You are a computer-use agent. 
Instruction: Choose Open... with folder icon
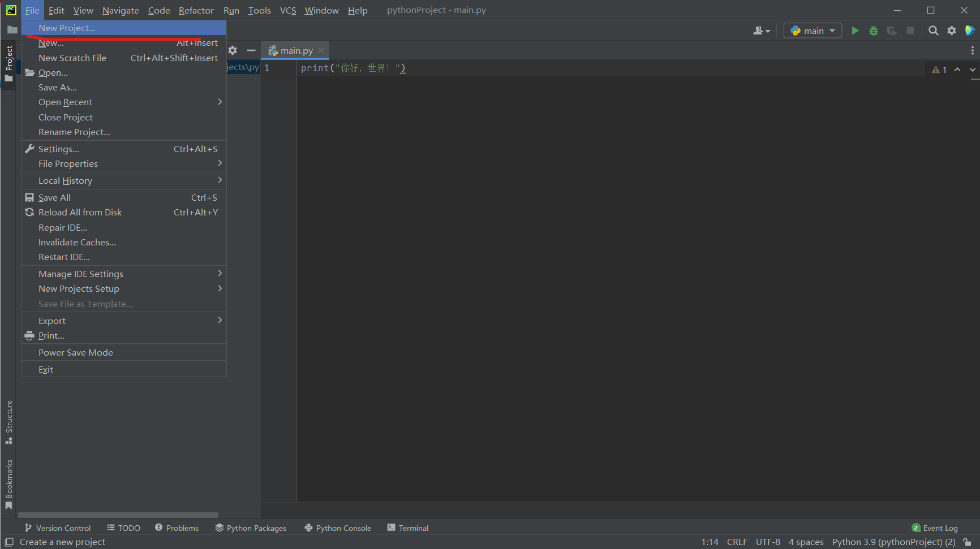(x=123, y=72)
